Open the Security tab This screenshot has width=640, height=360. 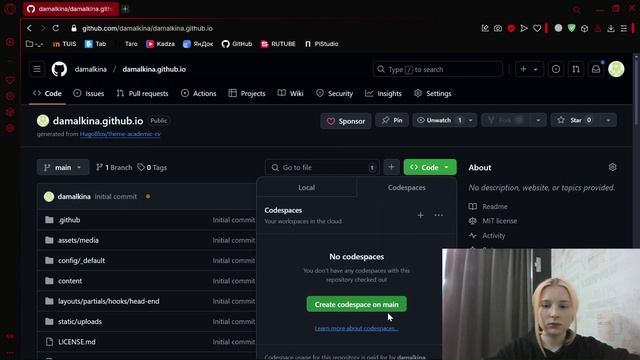point(334,93)
